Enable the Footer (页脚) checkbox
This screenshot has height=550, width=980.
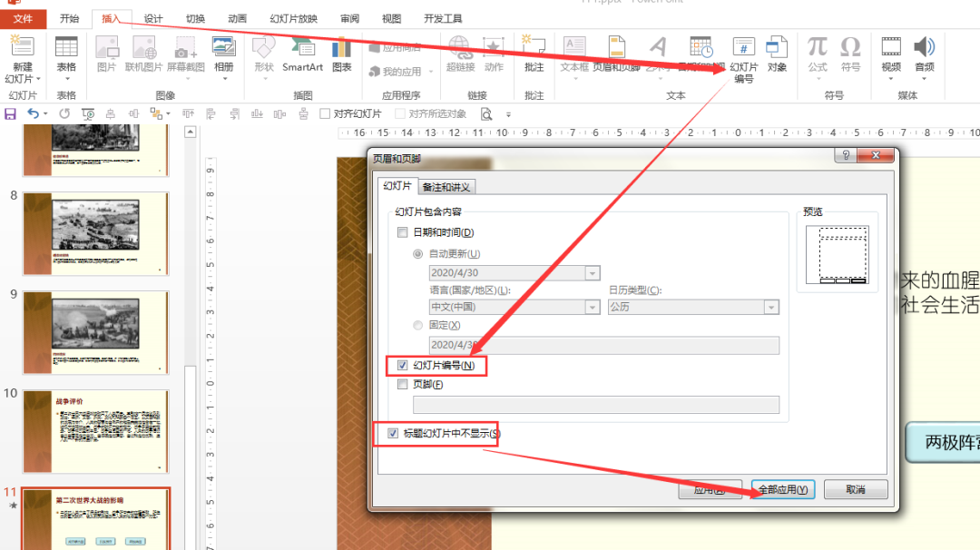(403, 385)
